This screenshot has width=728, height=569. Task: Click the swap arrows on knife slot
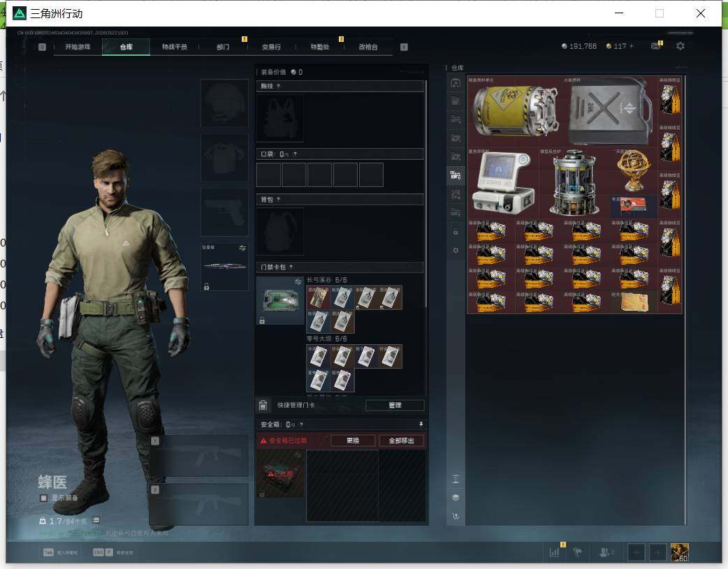(x=242, y=249)
